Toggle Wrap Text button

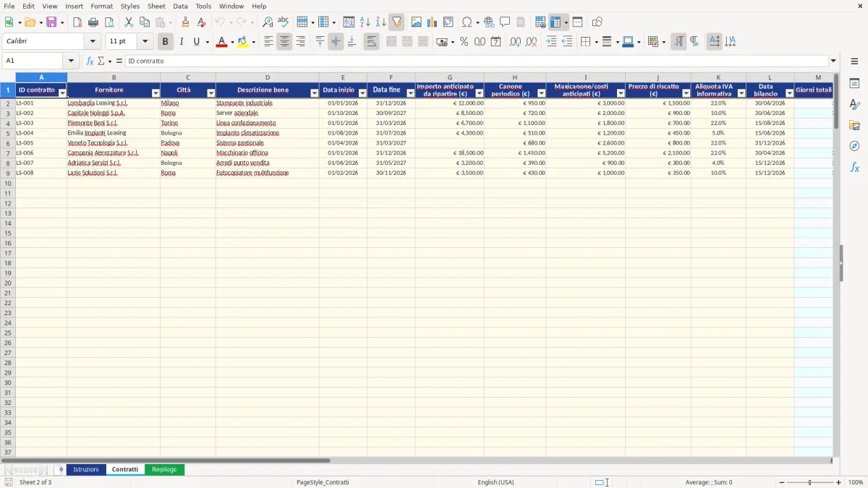pos(371,42)
